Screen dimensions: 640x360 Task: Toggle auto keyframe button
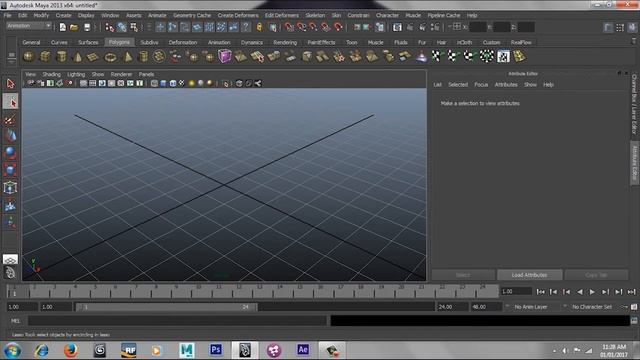pyautogui.click(x=624, y=307)
